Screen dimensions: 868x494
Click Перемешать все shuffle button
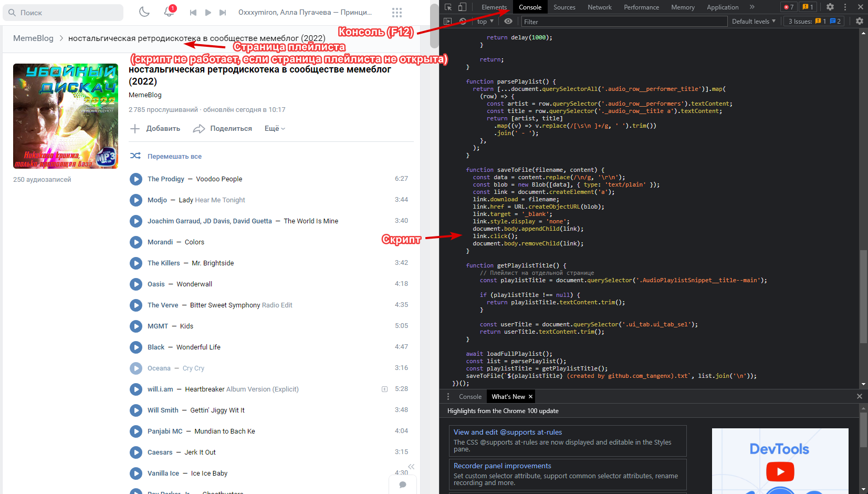[x=166, y=156]
